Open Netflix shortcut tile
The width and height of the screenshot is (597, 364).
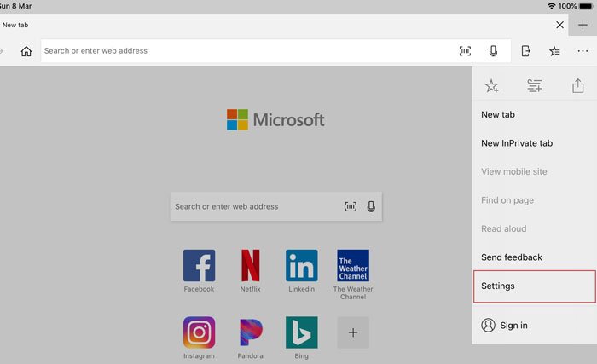[x=250, y=271]
